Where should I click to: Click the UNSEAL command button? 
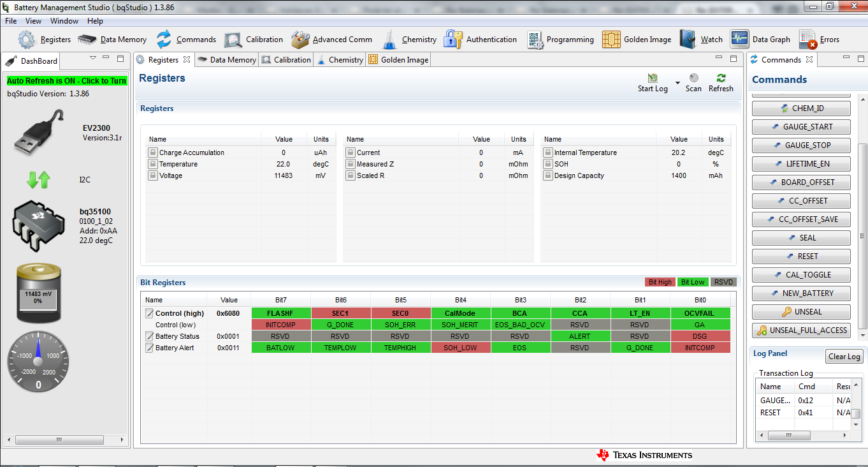(801, 312)
